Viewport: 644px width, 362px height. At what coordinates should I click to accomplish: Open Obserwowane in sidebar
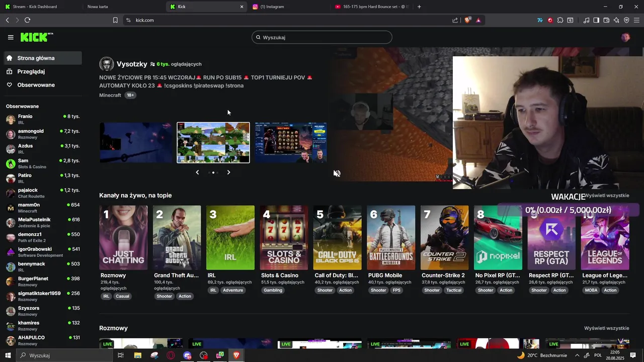pyautogui.click(x=43, y=85)
